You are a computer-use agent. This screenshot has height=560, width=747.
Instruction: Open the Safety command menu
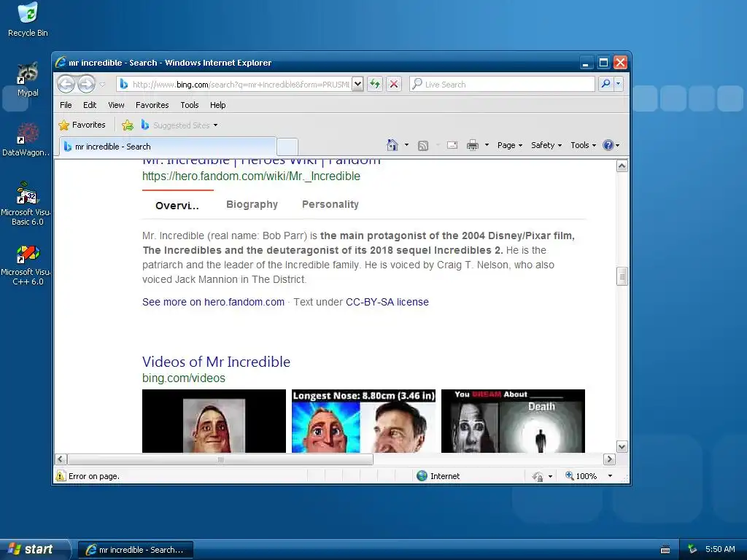[546, 145]
